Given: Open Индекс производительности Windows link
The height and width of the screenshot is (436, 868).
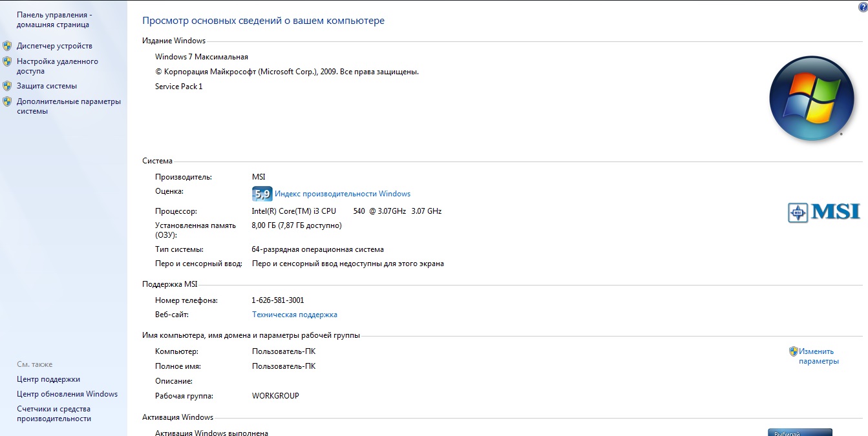Looking at the screenshot, I should pyautogui.click(x=343, y=194).
